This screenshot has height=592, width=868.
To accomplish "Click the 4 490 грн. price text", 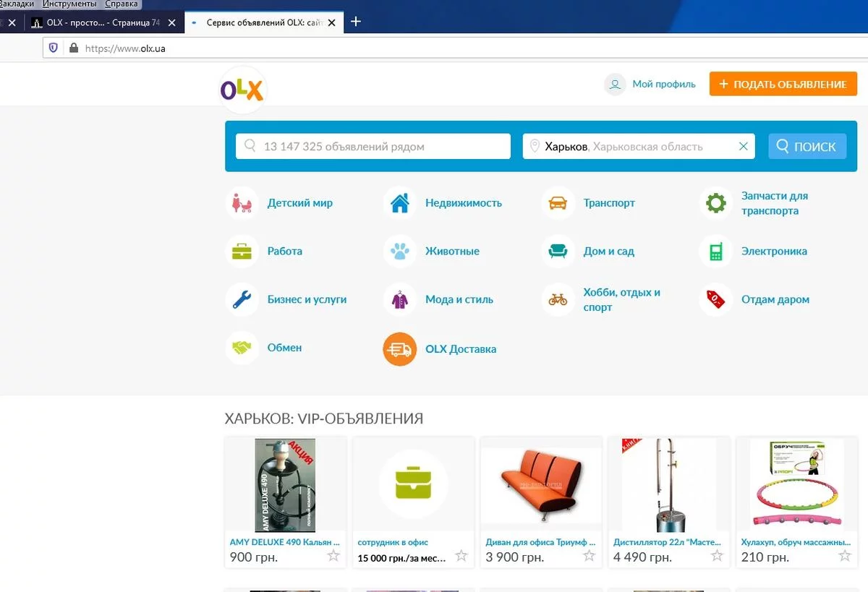I will click(x=641, y=557).
